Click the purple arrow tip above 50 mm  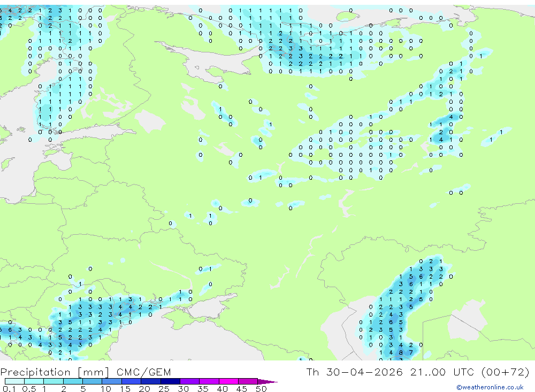click(267, 381)
